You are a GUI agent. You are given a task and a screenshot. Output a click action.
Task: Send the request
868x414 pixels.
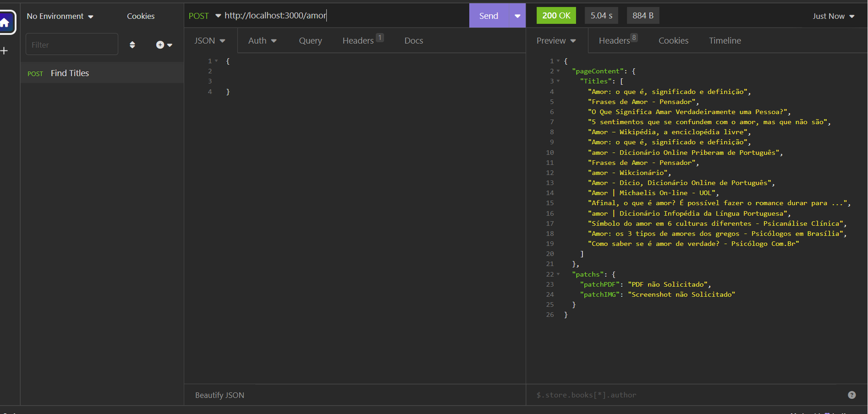coord(489,16)
